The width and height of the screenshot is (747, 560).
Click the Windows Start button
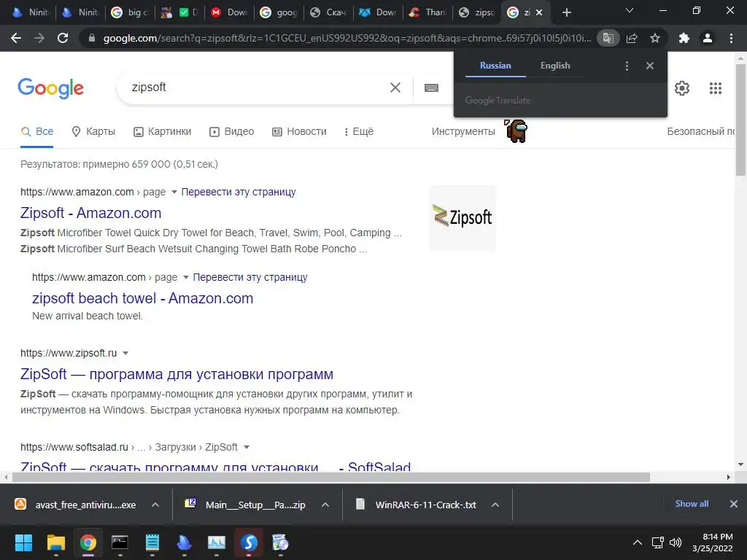tap(23, 542)
